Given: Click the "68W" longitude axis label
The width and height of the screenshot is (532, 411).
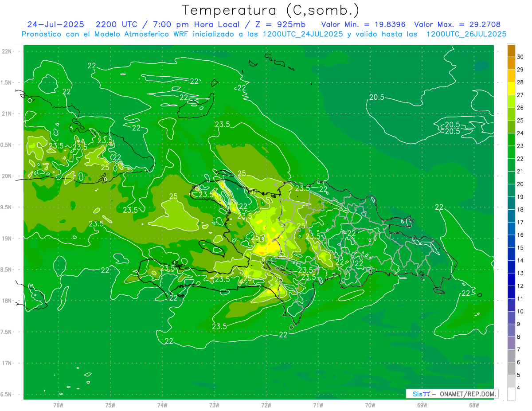Looking at the screenshot, I should click(x=474, y=405).
